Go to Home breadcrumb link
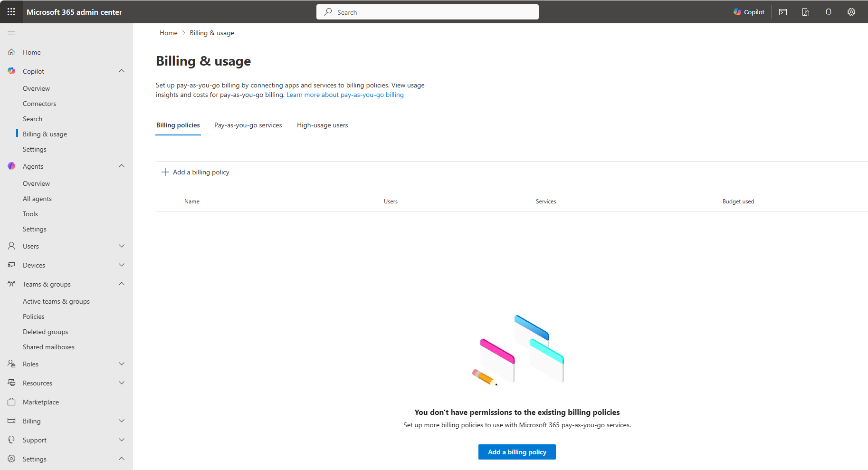The width and height of the screenshot is (868, 470). pyautogui.click(x=168, y=33)
